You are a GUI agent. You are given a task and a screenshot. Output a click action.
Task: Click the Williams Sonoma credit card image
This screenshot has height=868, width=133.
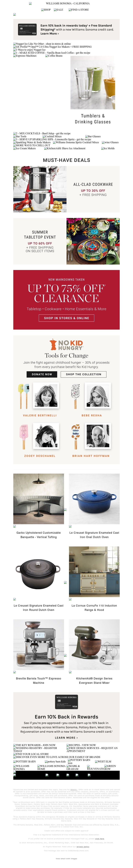coord(27,30)
